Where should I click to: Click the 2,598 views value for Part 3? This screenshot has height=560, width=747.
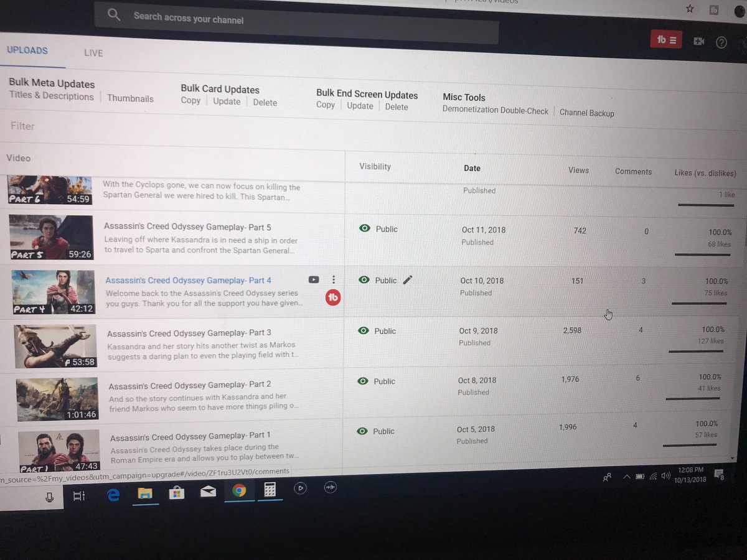click(572, 330)
